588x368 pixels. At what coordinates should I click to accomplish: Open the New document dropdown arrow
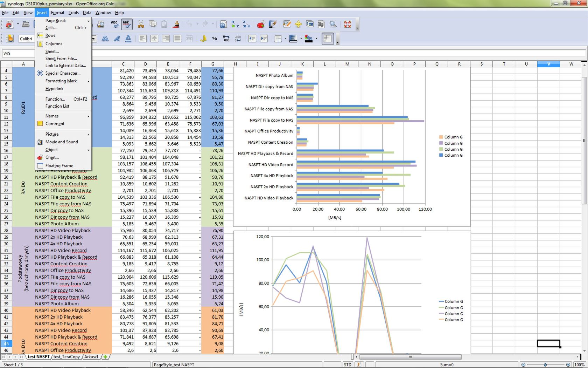point(18,24)
